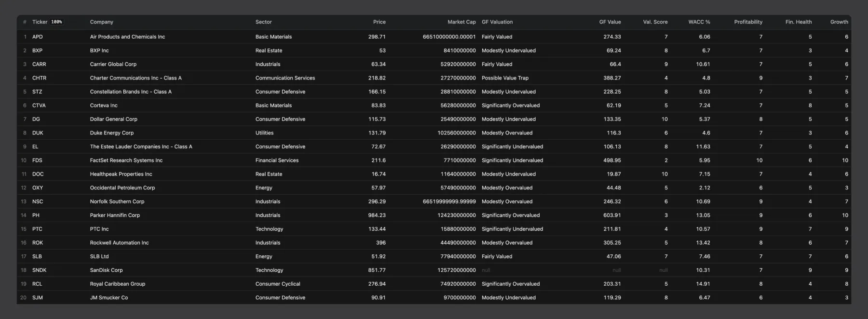Click the Val. Score column header

[x=655, y=22]
